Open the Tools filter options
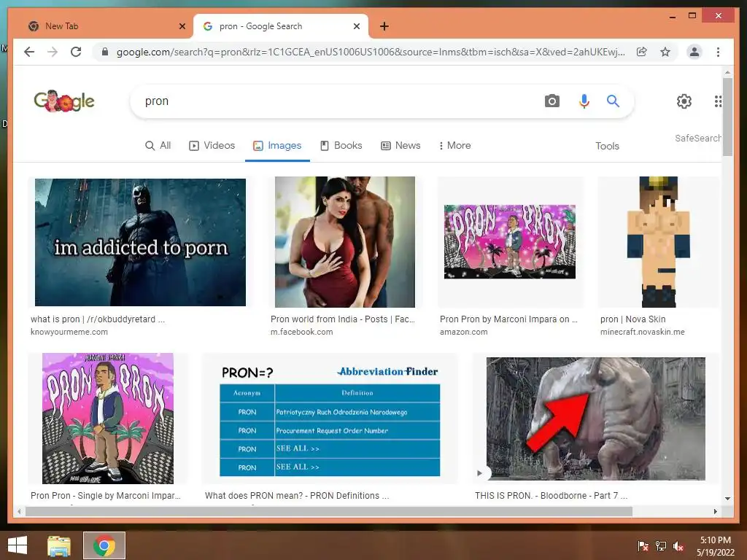Image resolution: width=747 pixels, height=560 pixels. click(607, 146)
